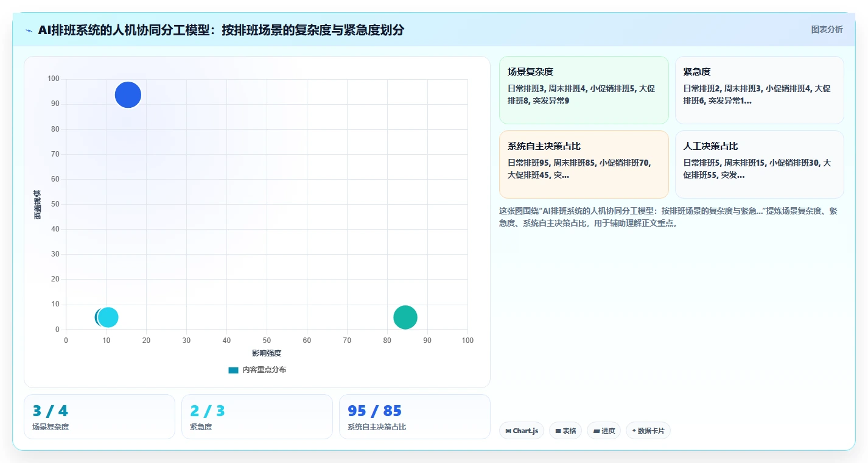
Task: Open the 紧急度 info card
Action: click(759, 90)
